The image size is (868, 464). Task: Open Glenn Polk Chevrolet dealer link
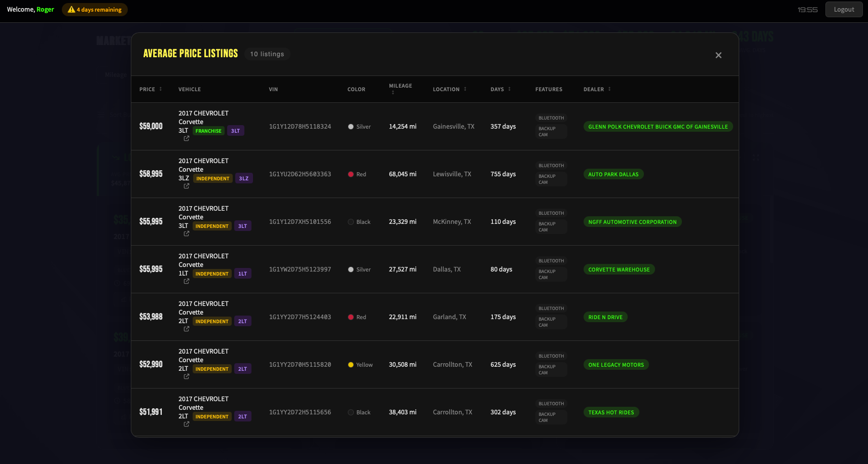[x=658, y=127]
